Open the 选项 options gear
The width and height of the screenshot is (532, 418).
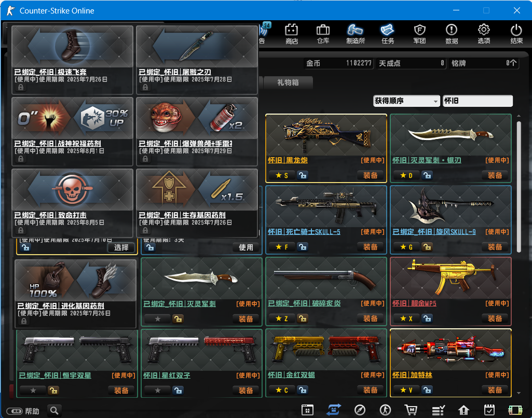[484, 34]
